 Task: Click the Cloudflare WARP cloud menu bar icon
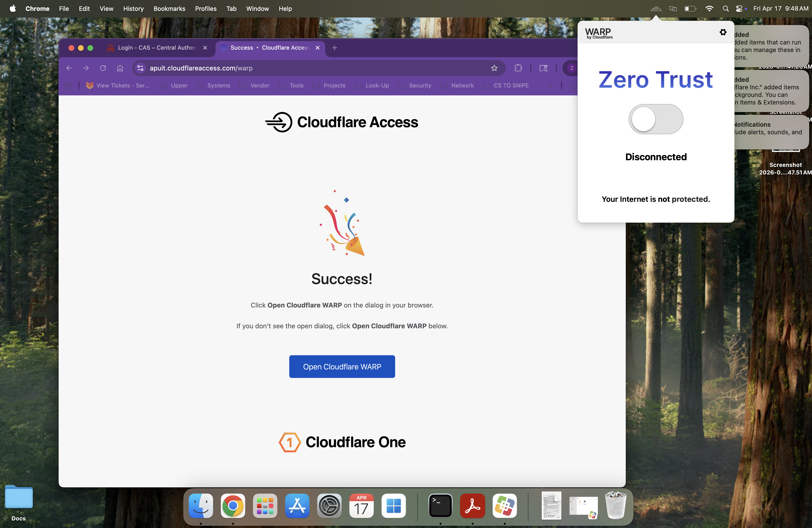(x=655, y=9)
